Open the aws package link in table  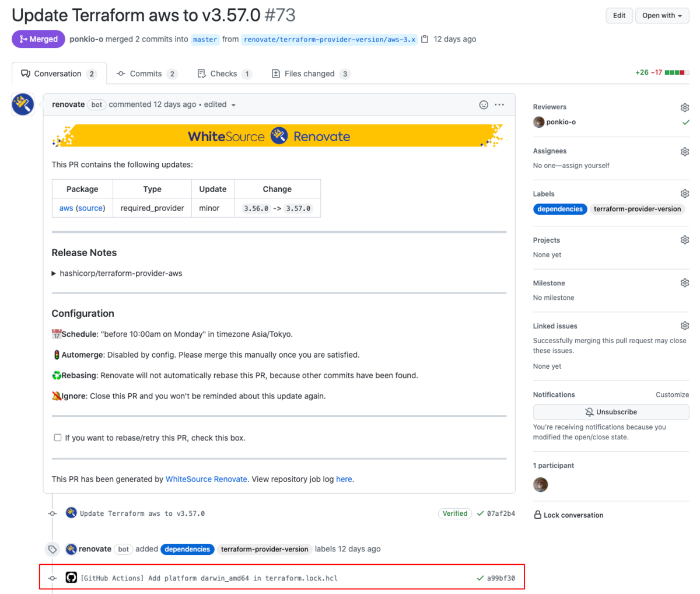click(x=66, y=208)
